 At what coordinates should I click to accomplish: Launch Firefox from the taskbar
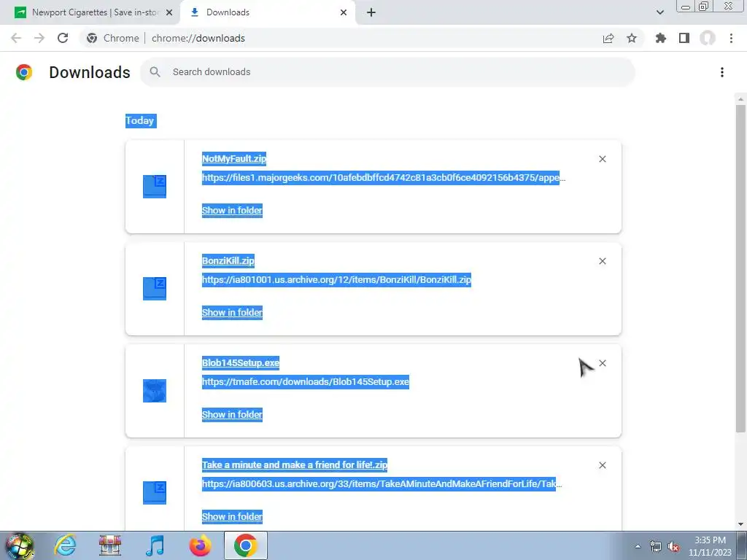tap(200, 545)
